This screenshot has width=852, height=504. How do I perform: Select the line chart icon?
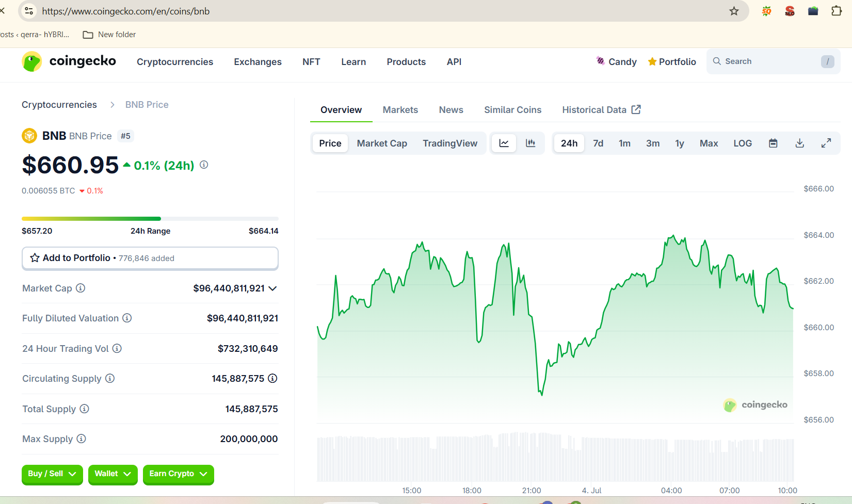[504, 143]
